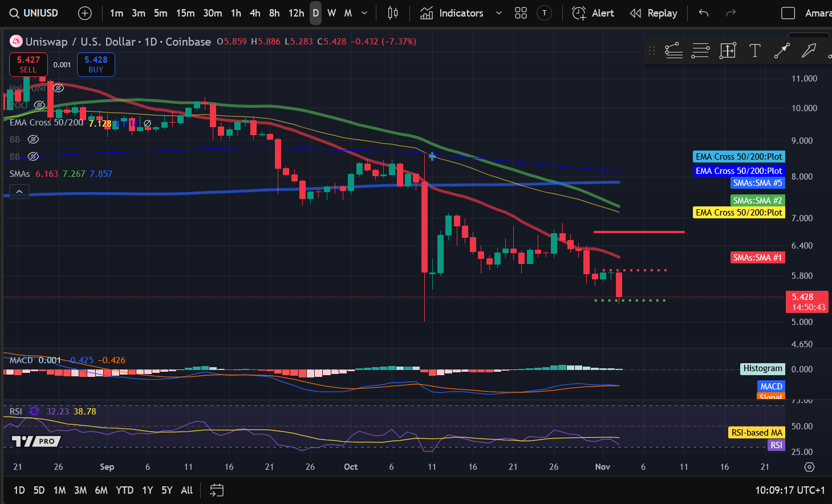Click the Alert clock icon

(578, 13)
